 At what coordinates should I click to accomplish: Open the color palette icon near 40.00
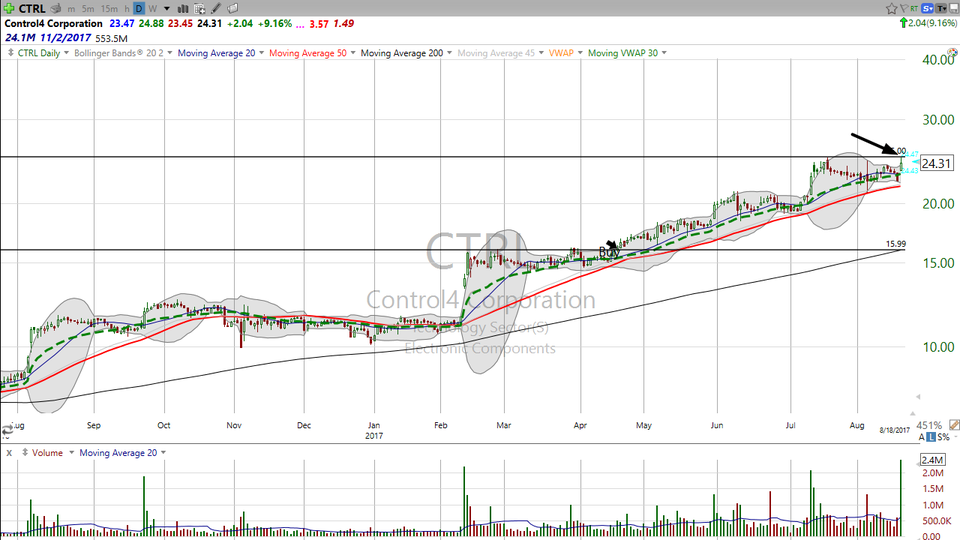click(x=952, y=53)
